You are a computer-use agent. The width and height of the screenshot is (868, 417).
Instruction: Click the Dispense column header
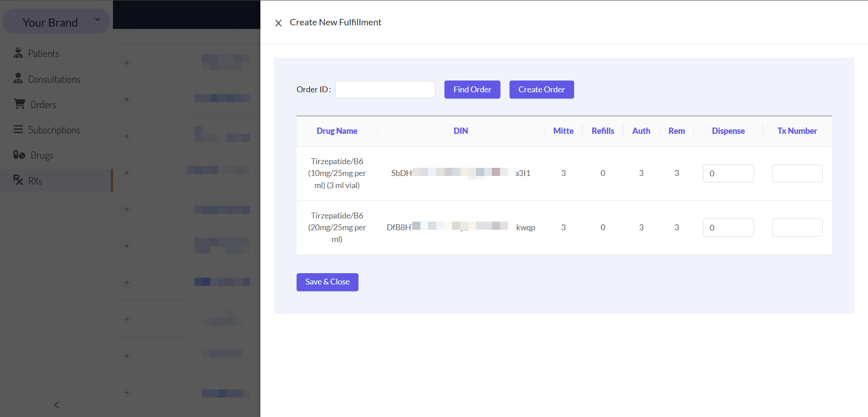pyautogui.click(x=728, y=131)
